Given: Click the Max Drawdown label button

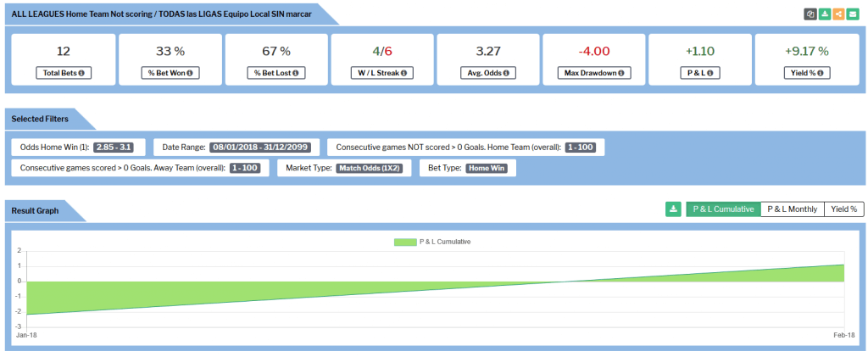Looking at the screenshot, I should pos(594,73).
